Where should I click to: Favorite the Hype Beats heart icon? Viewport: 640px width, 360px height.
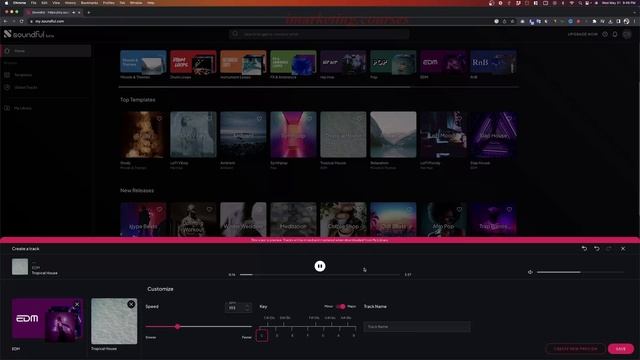pyautogui.click(x=159, y=209)
